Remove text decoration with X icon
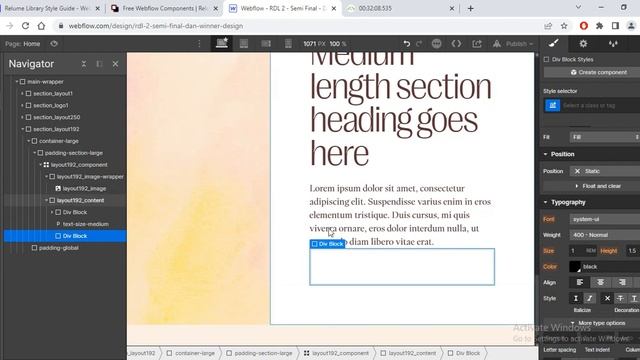 [607, 298]
